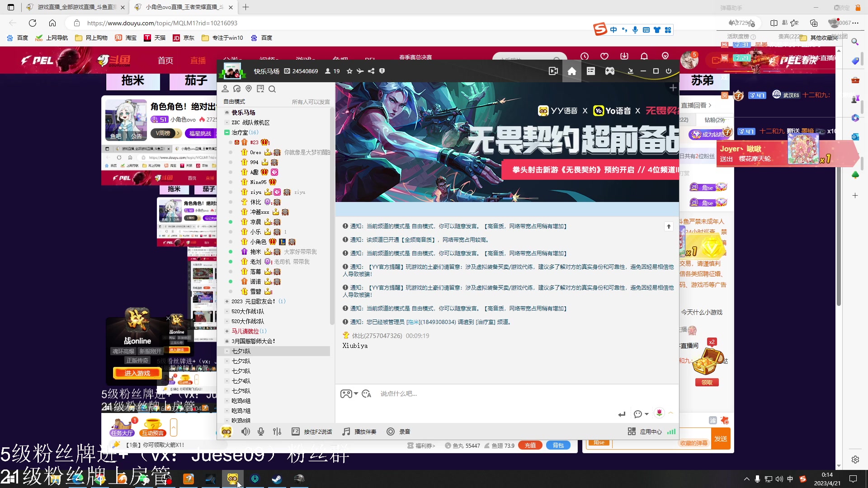The image size is (868, 488).
Task: Open the channel template list icon
Action: tap(591, 71)
